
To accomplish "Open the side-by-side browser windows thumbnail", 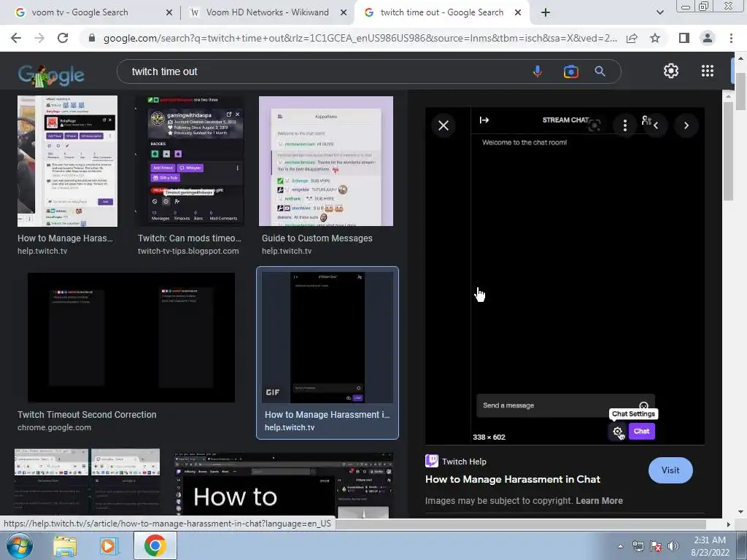I will click(x=88, y=483).
